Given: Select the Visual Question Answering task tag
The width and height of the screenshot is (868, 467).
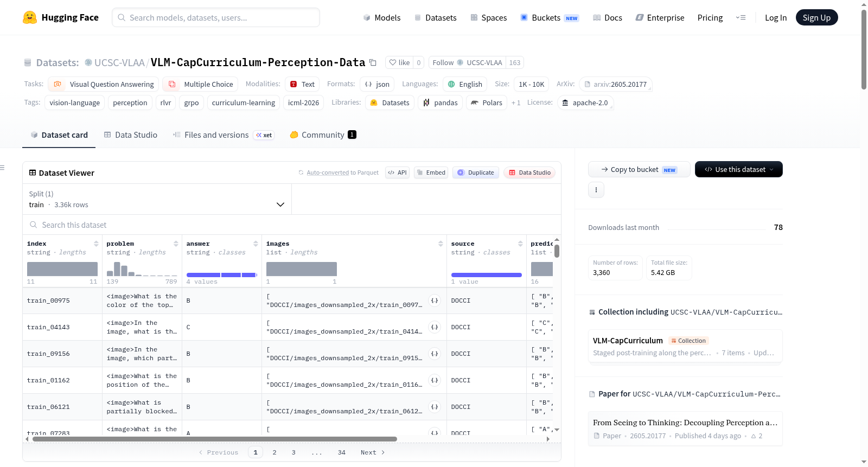Looking at the screenshot, I should [x=104, y=84].
